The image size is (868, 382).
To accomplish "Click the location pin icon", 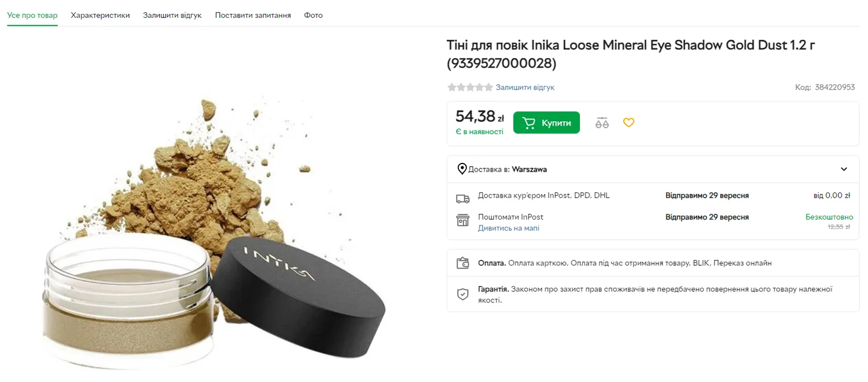I will tap(462, 169).
